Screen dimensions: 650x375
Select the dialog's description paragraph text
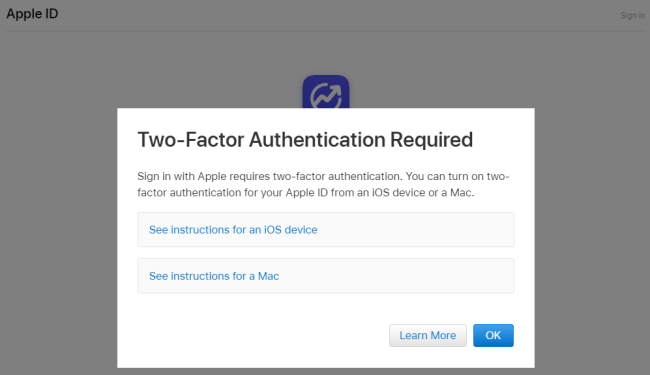[323, 184]
